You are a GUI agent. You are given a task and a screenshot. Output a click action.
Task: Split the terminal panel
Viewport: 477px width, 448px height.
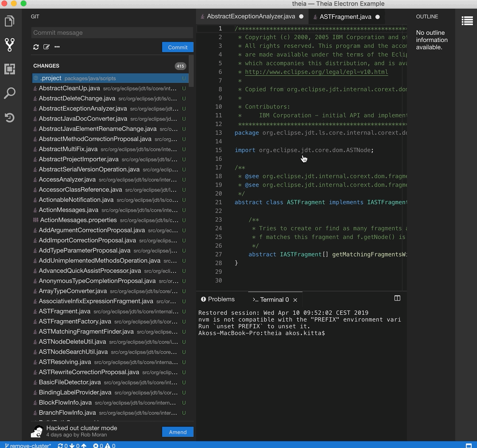(x=397, y=298)
